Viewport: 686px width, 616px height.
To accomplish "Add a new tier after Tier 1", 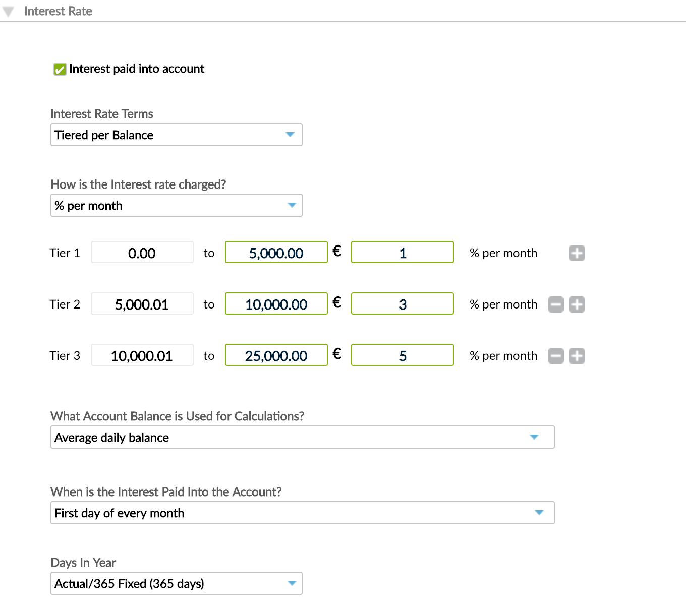I will [x=577, y=253].
